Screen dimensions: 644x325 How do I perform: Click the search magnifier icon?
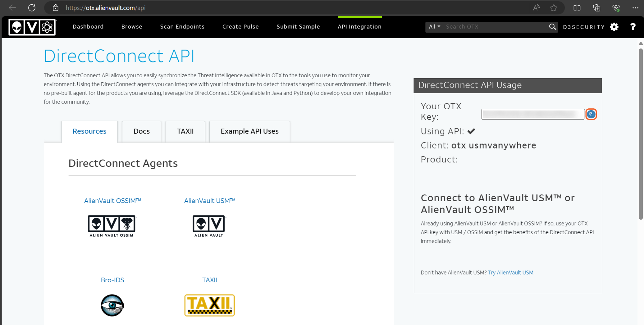pyautogui.click(x=552, y=27)
